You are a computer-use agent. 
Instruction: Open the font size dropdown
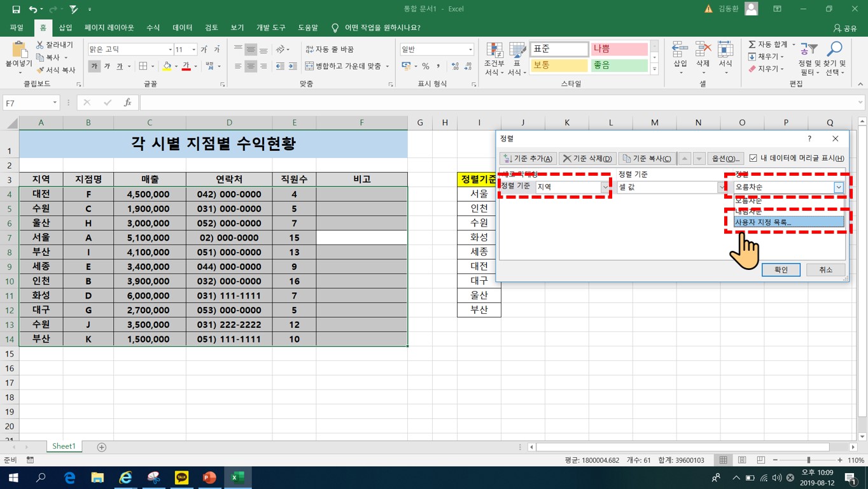pyautogui.click(x=193, y=50)
